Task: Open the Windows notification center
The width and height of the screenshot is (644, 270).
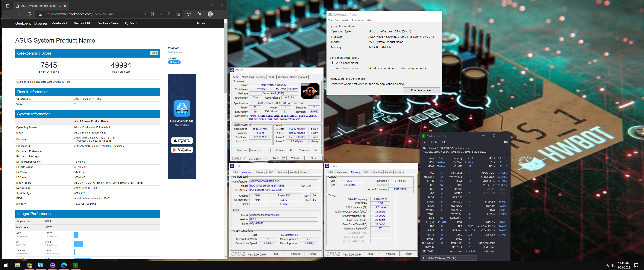Action: 637,265
